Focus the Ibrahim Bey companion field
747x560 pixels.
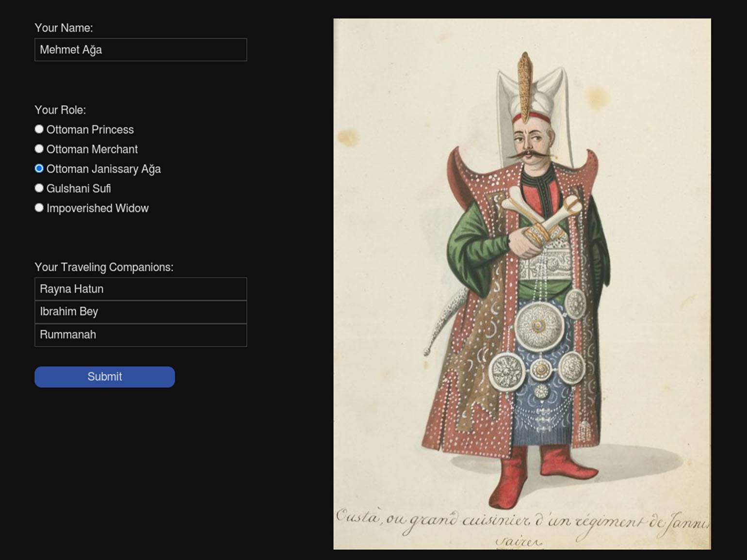tap(141, 312)
